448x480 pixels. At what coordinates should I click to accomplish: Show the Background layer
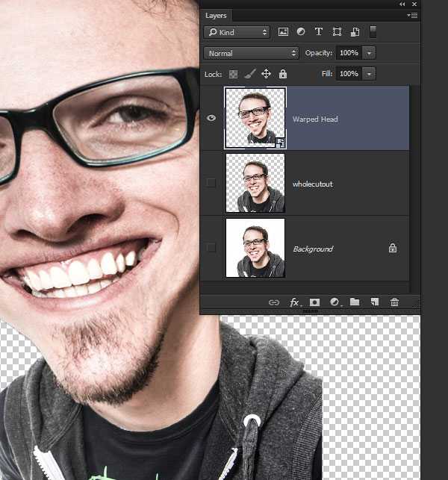click(x=211, y=248)
